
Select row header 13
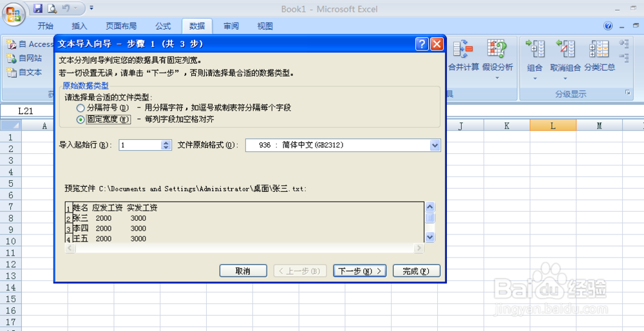(11, 276)
